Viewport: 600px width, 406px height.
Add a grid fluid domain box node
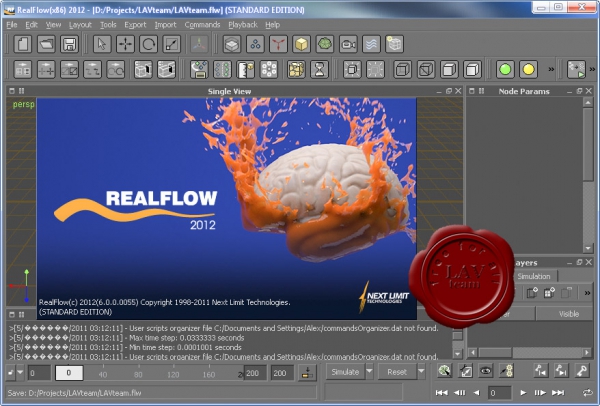pos(232,44)
